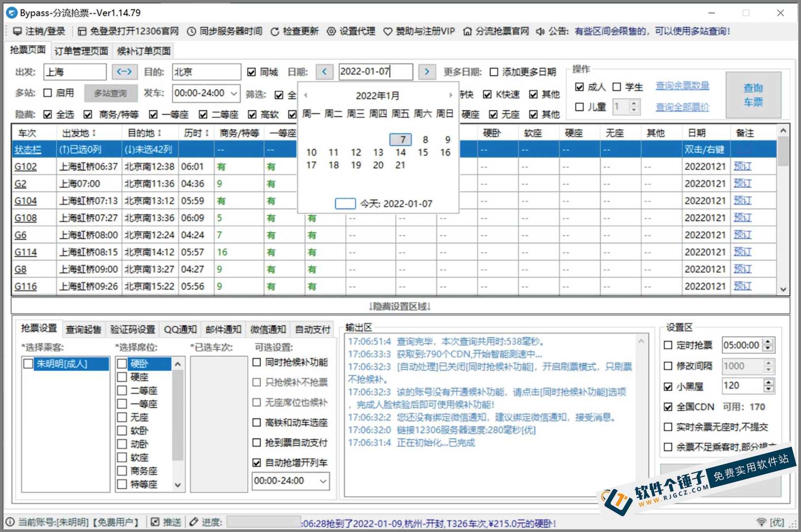The width and height of the screenshot is (801, 532).
Task: Click the Bypass app logo in title bar
Action: point(11,13)
